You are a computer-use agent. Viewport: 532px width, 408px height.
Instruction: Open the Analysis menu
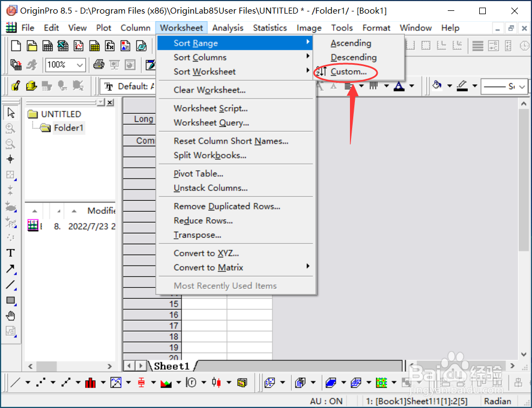[x=228, y=28]
